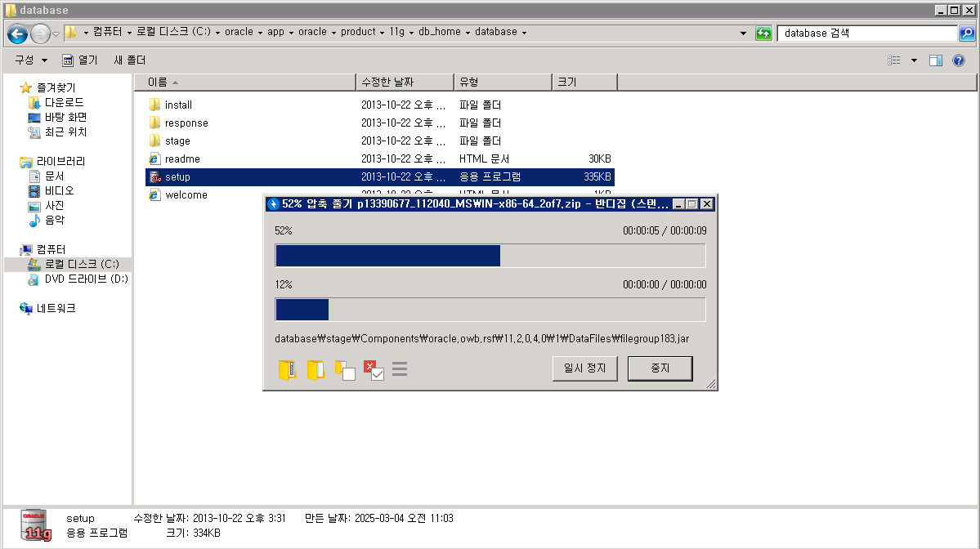Screen dimensions: 980x549
Task: Sort by the 유형 column header
Action: (x=503, y=83)
